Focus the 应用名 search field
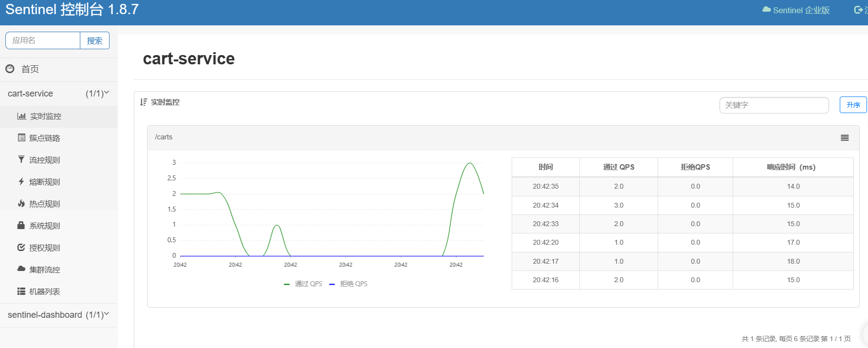This screenshot has height=348, width=868. pos(43,40)
